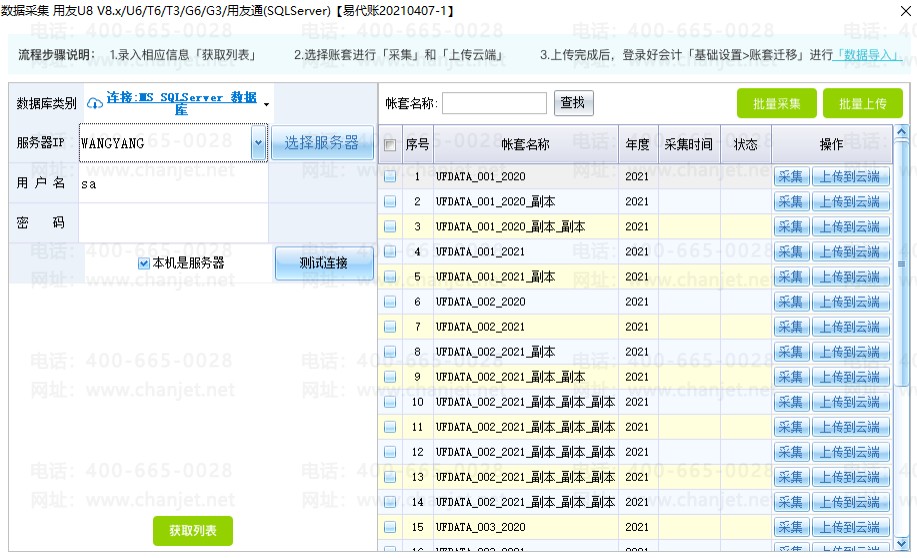The image size is (917, 558).
Task: Close the data collection window
Action: pyautogui.click(x=905, y=11)
